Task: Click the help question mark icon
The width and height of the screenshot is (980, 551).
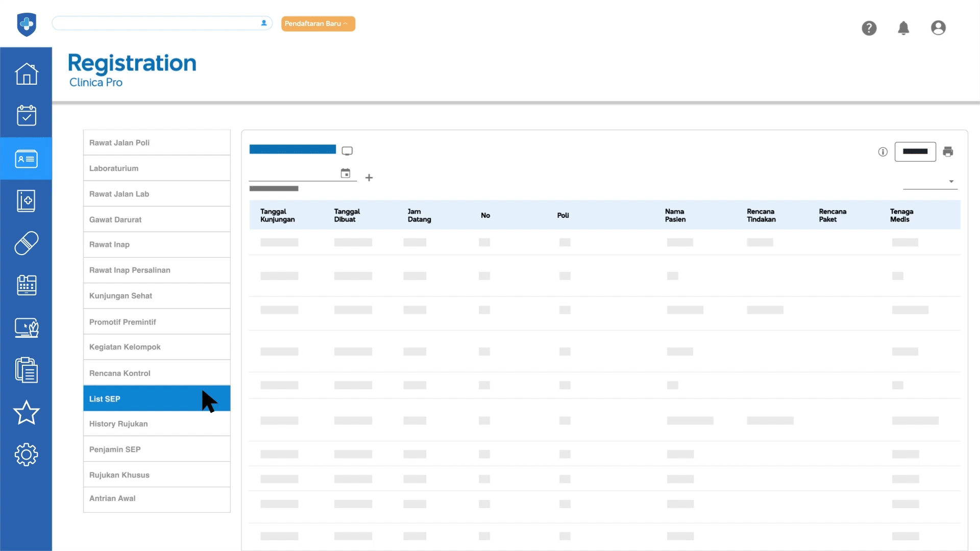Action: pyautogui.click(x=869, y=28)
